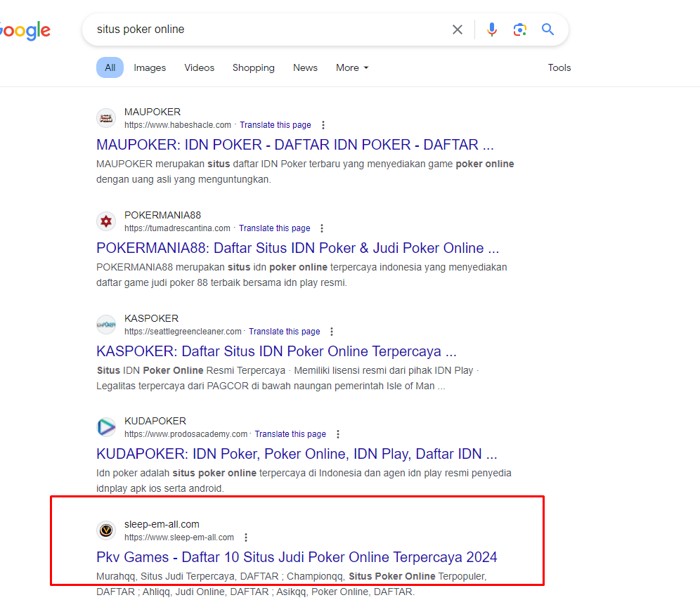
Task: Translate the MAUPOKER result page
Action: click(276, 125)
